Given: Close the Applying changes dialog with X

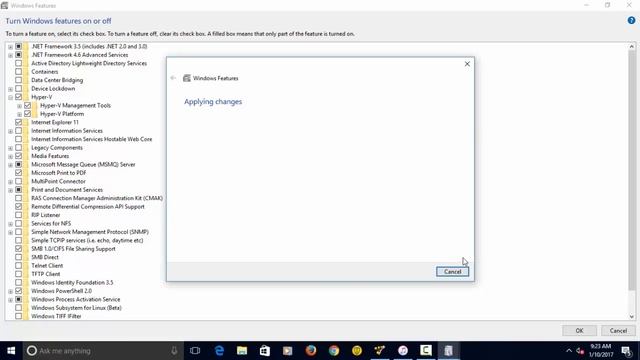Looking at the screenshot, I should pyautogui.click(x=467, y=64).
